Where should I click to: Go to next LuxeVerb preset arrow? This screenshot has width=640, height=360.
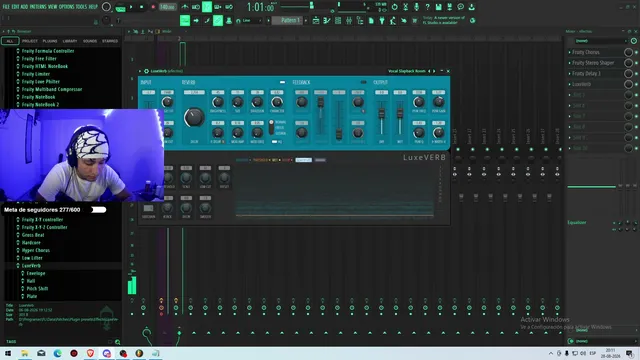[x=434, y=71]
